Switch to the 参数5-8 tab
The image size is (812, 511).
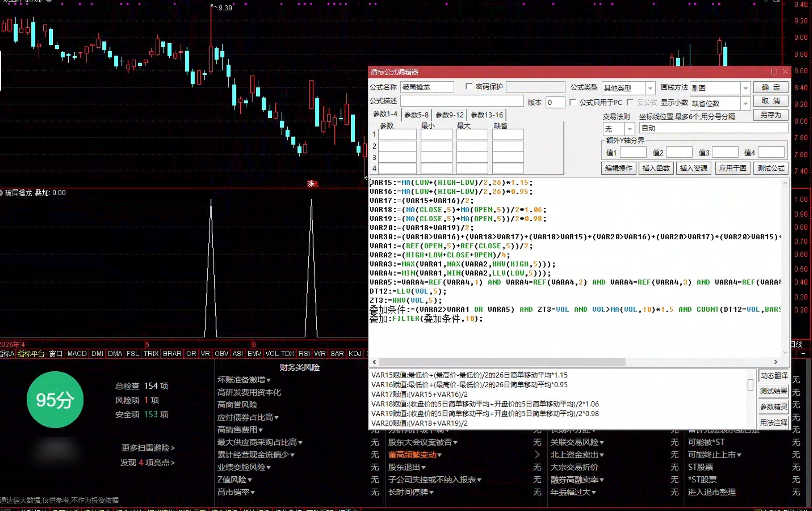pyautogui.click(x=416, y=115)
